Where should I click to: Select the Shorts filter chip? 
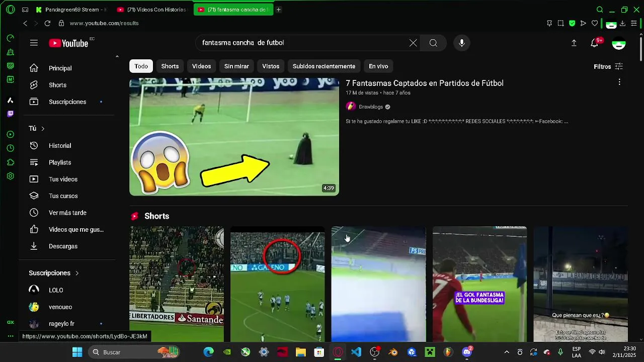click(170, 66)
